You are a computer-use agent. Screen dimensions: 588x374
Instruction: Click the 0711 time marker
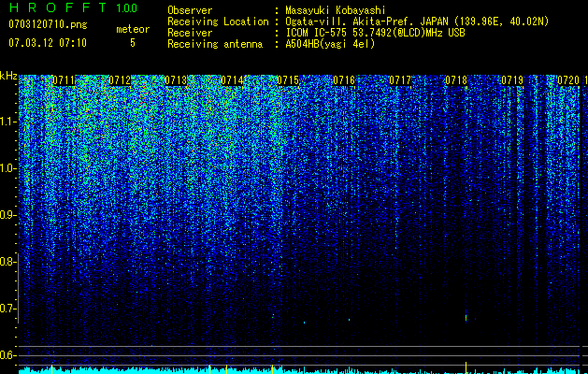coord(64,80)
